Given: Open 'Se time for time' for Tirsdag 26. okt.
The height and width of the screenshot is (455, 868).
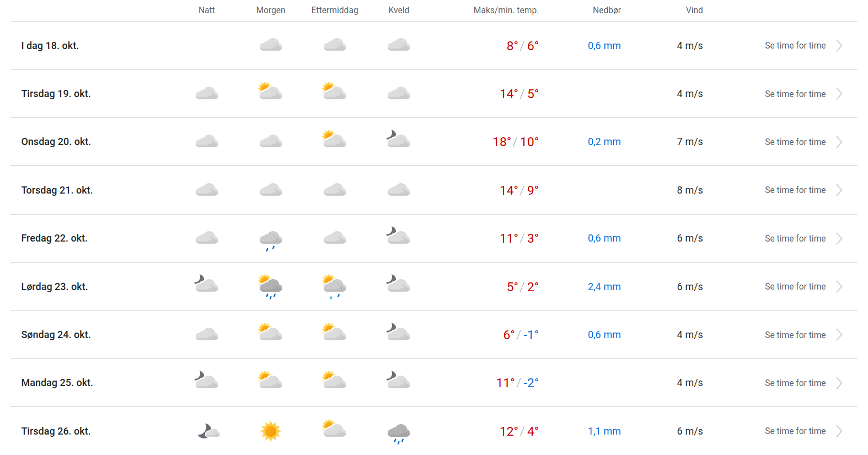Looking at the screenshot, I should 795,431.
